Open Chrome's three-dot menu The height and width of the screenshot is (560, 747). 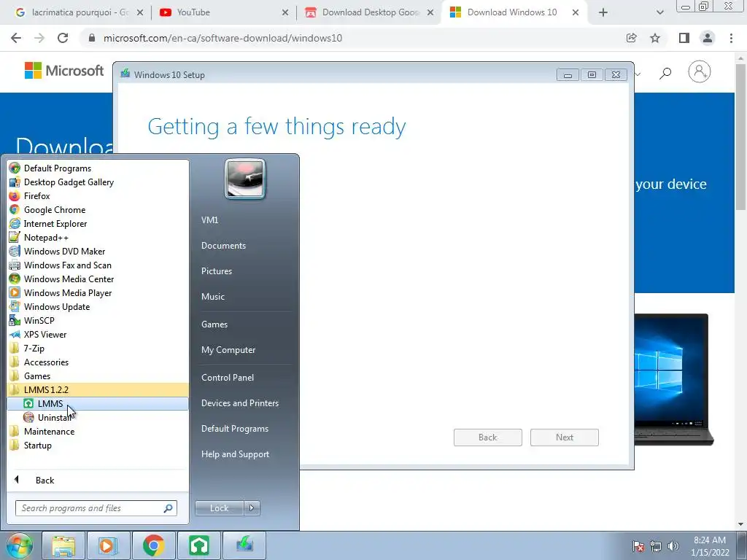[731, 38]
